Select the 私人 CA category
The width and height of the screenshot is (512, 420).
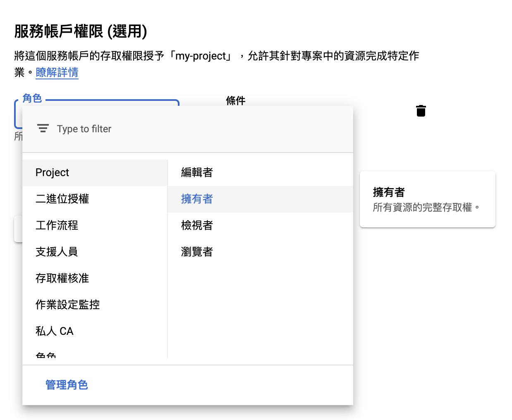(95, 331)
